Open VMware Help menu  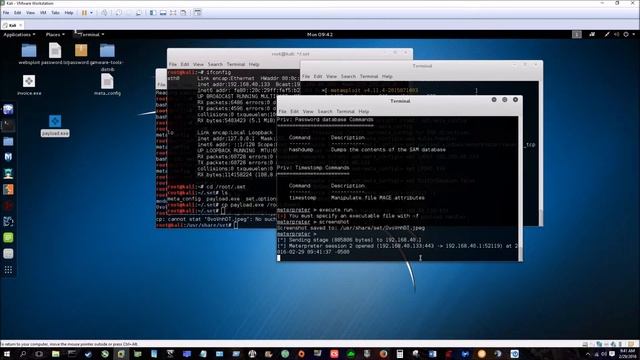pos(69,13)
